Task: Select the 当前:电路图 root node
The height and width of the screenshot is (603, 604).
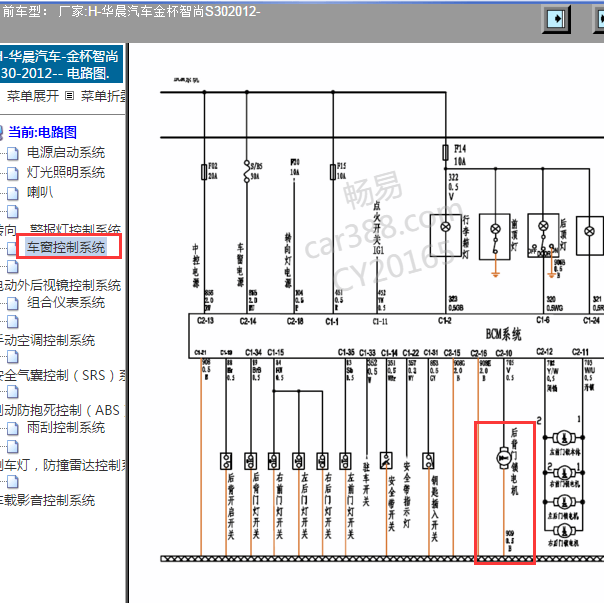Action: (x=42, y=132)
